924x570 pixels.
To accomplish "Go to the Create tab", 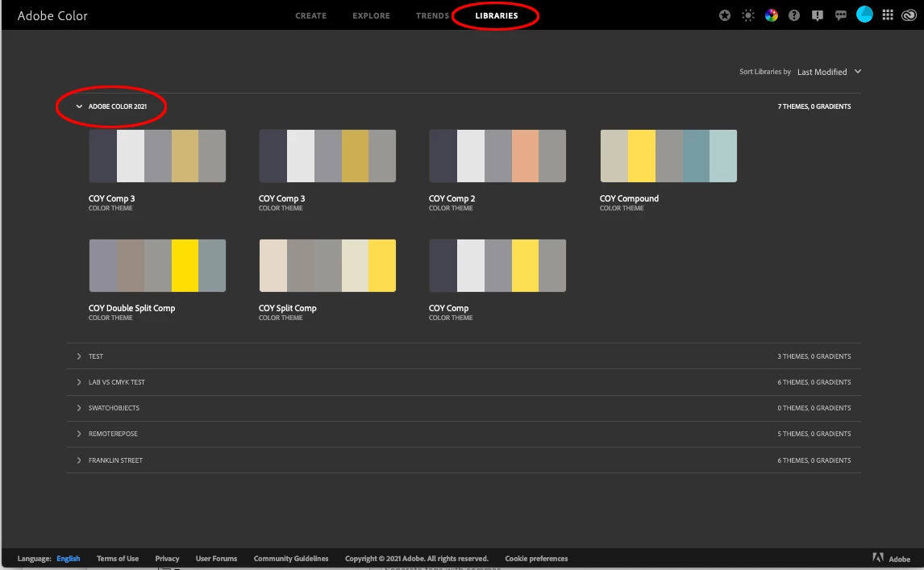I will click(x=310, y=16).
